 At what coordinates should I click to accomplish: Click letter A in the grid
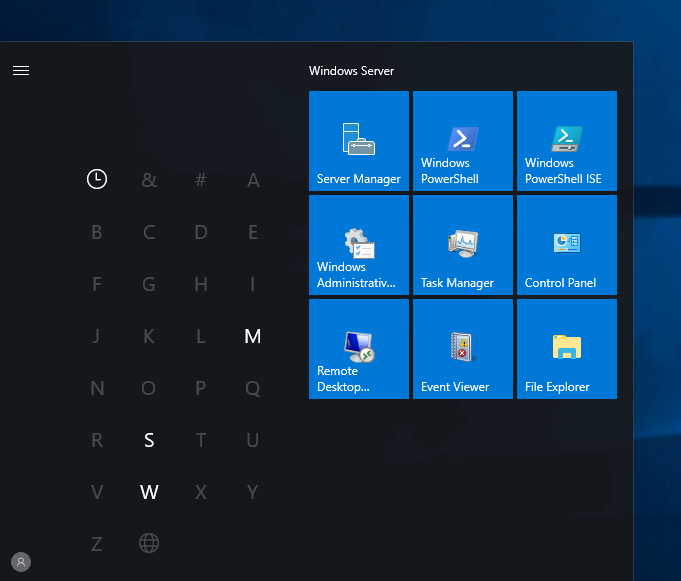pyautogui.click(x=253, y=180)
